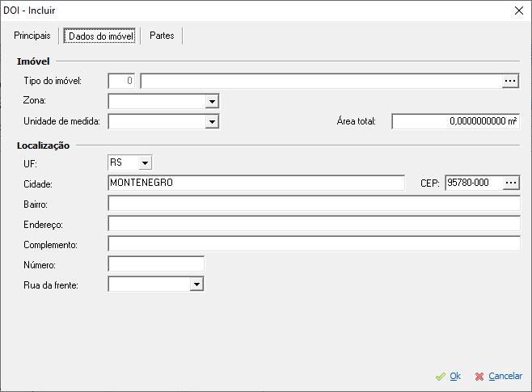Close the DOI - Incluir dialog

pyautogui.click(x=517, y=11)
